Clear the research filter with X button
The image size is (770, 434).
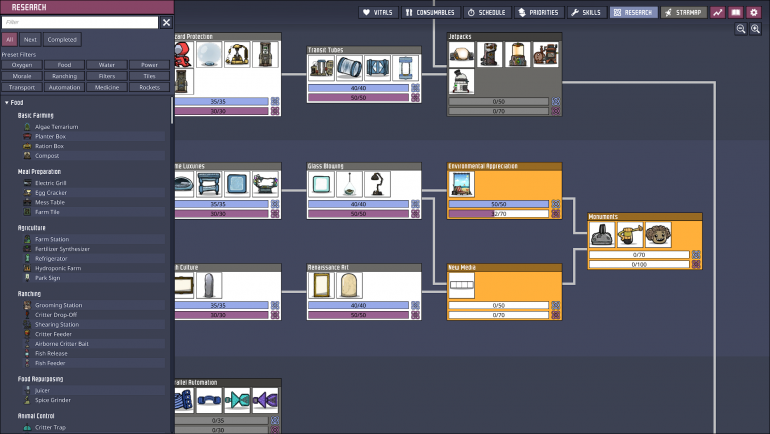(x=166, y=22)
